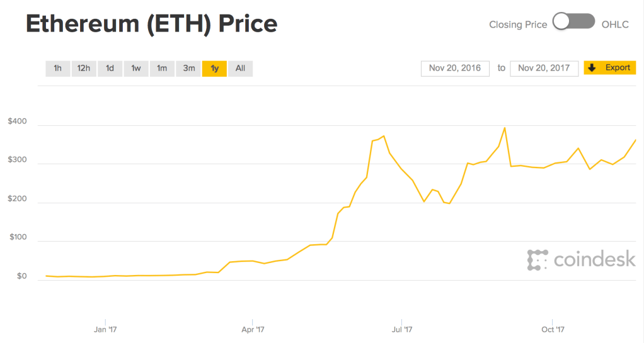Select the 12h time range
Image resolution: width=644 pixels, height=343 pixels.
coord(83,68)
